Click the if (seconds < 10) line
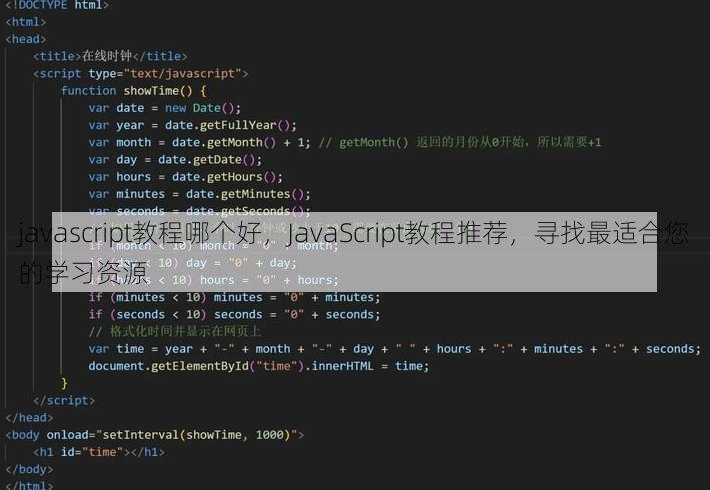 click(235, 314)
